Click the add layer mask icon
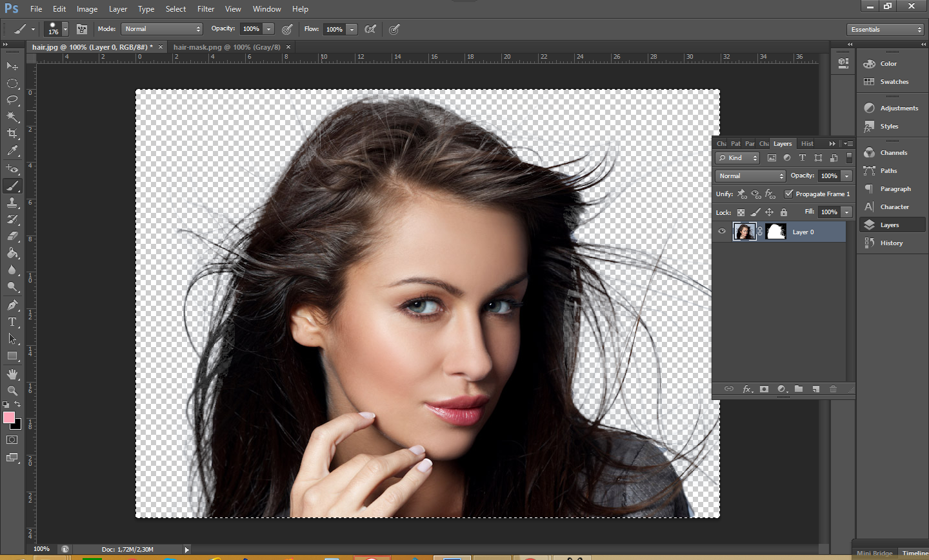This screenshot has height=560, width=929. [x=764, y=389]
